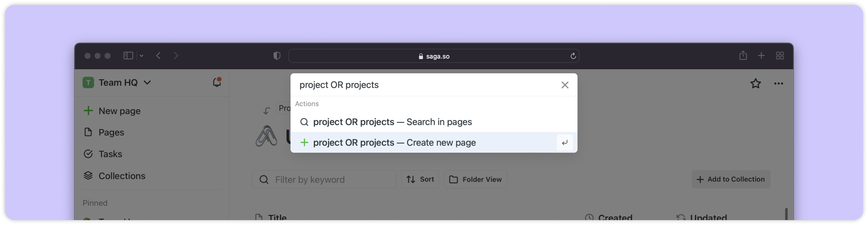Open the sidebar options chevron in Safari
This screenshot has height=225, width=868.
(142, 56)
